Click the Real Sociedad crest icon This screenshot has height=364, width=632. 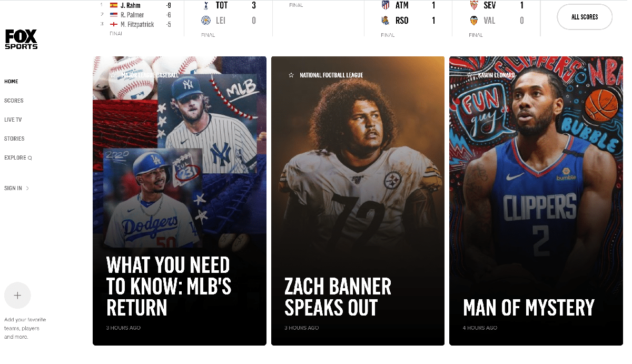[386, 21]
